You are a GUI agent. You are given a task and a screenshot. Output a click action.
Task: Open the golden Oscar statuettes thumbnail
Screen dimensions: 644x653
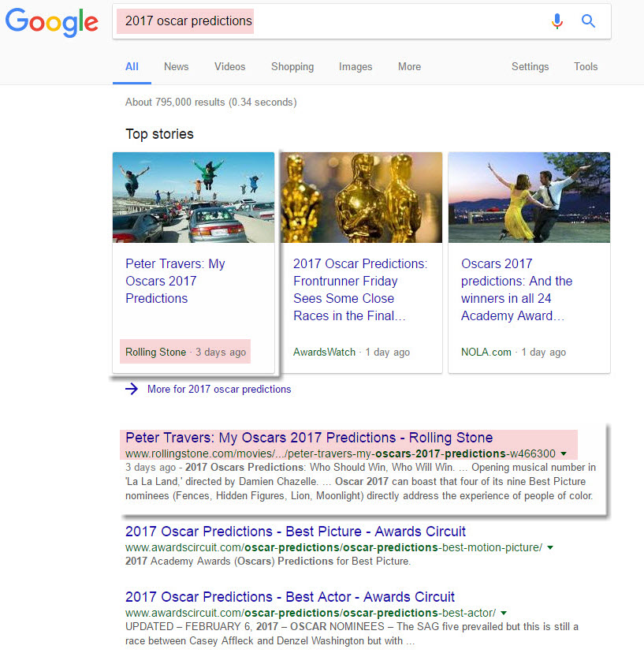[x=361, y=197]
